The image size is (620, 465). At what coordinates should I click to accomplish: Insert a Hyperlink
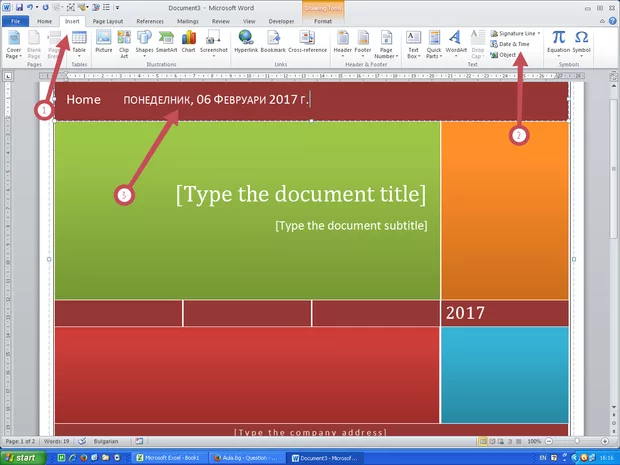click(x=246, y=42)
